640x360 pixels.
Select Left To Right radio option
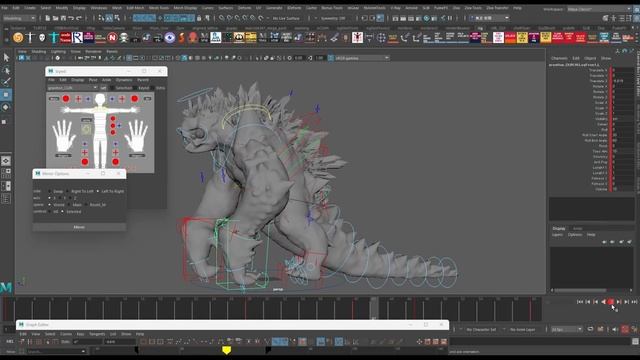coord(98,191)
